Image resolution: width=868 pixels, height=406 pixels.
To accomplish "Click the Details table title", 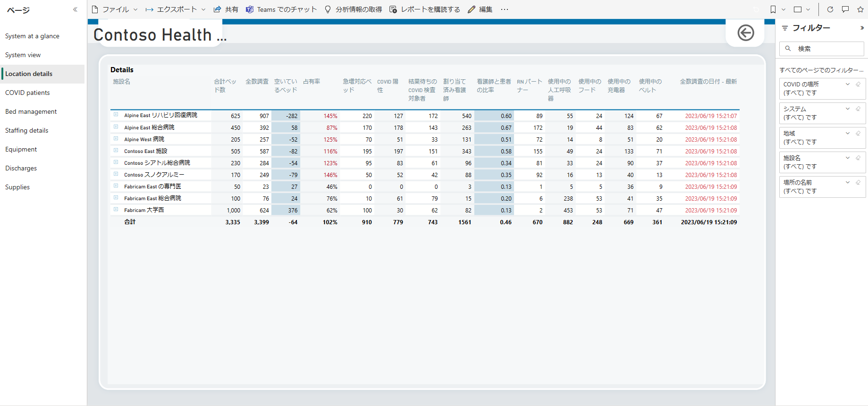I will 122,70.
